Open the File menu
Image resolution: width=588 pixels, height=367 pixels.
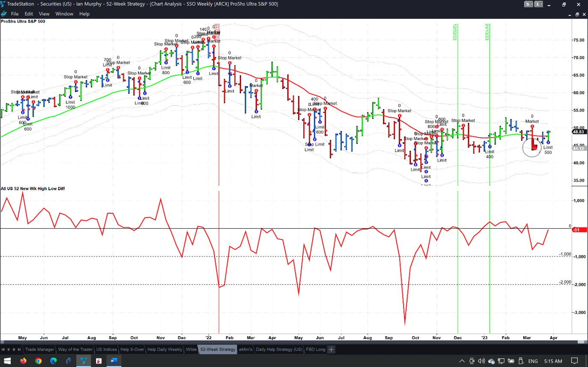(15, 14)
